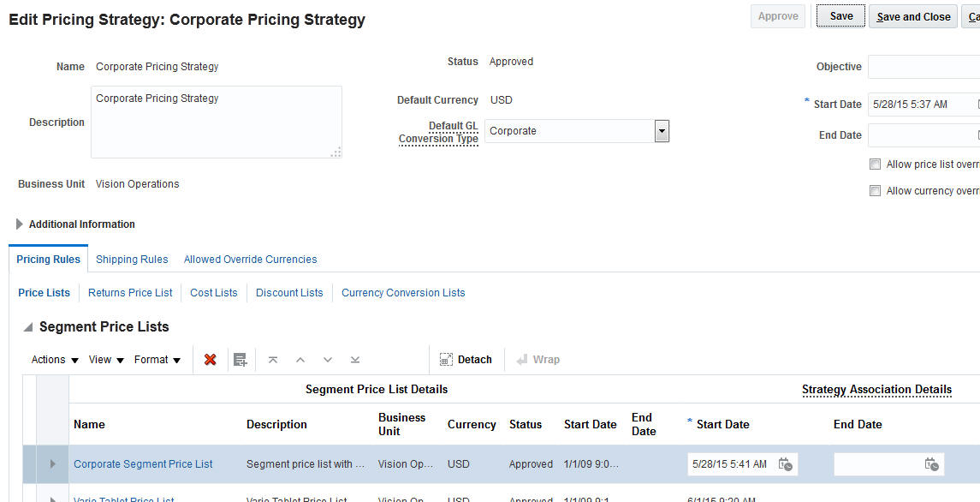The height and width of the screenshot is (502, 980).
Task: Open the Actions dropdown menu
Action: click(x=53, y=359)
